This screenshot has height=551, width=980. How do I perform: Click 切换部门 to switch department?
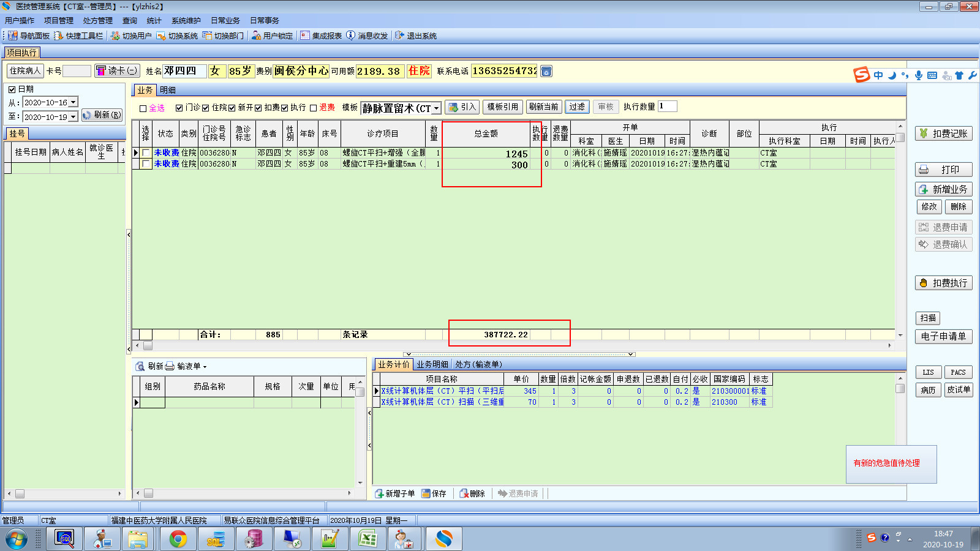(223, 36)
